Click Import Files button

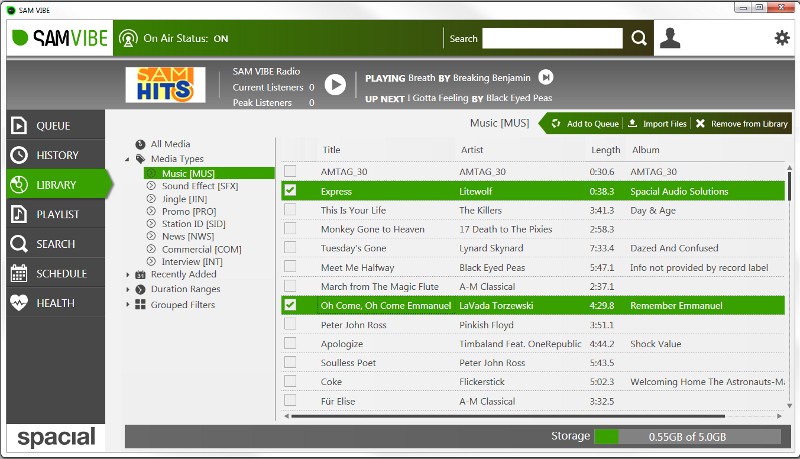click(657, 123)
